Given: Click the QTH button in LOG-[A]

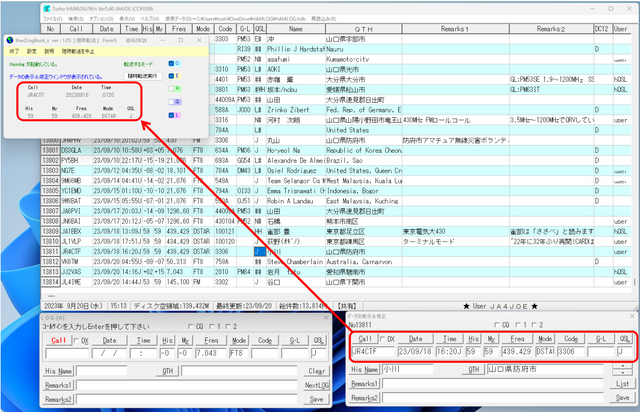Looking at the screenshot, I should coord(167,371).
